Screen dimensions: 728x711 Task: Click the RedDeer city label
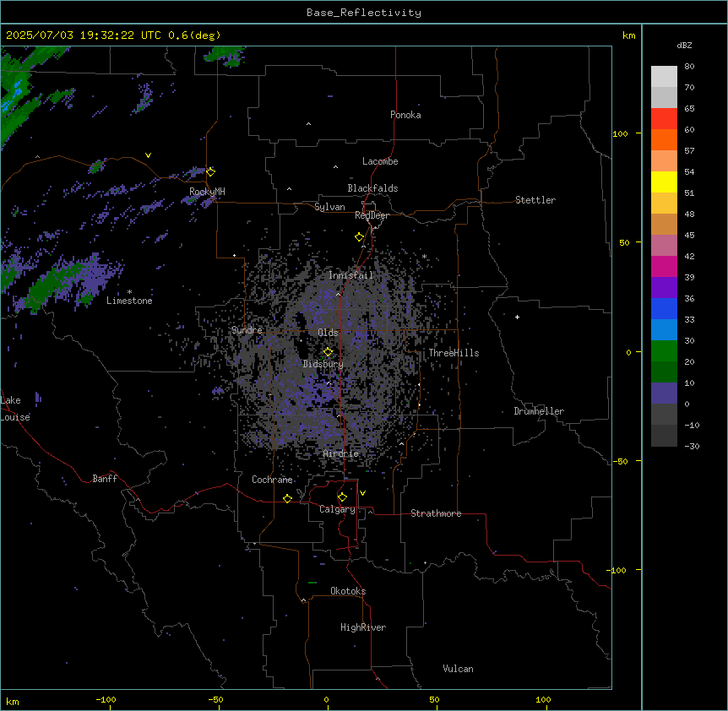(372, 215)
